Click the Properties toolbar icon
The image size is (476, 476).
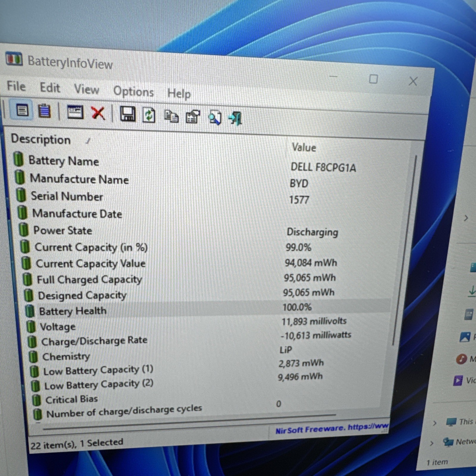click(x=193, y=117)
